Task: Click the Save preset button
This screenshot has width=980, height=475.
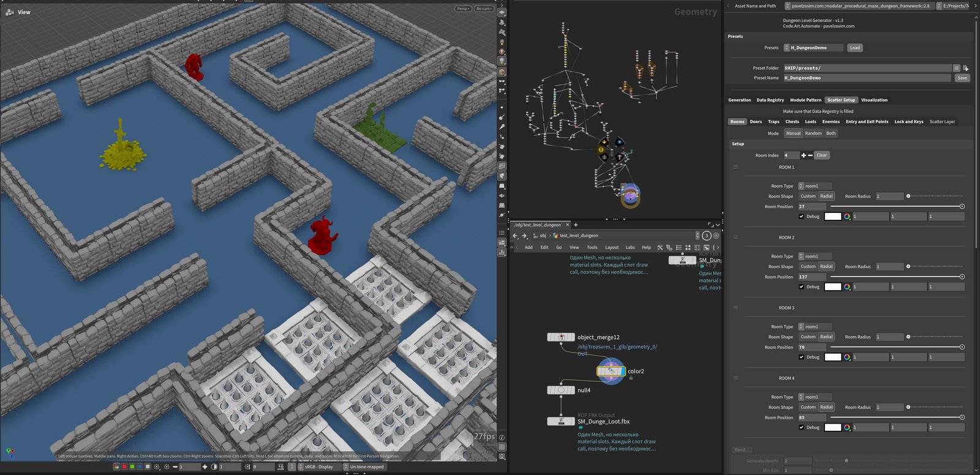Action: pyautogui.click(x=962, y=78)
